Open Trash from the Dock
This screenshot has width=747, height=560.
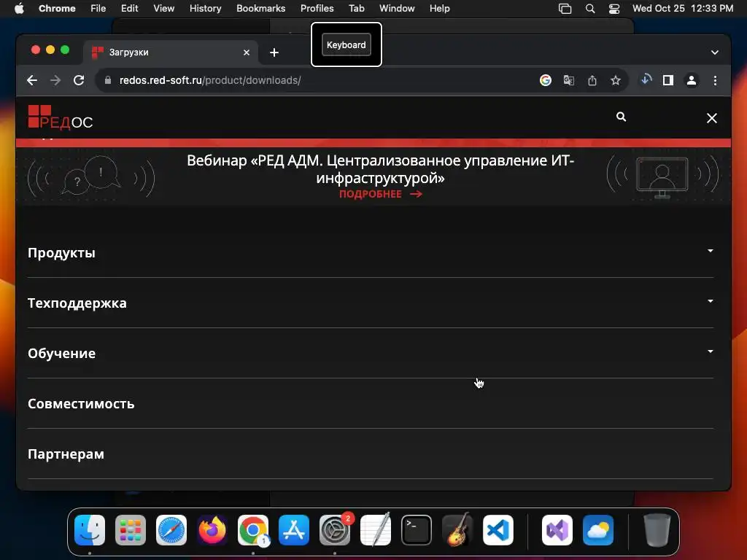pos(657,530)
